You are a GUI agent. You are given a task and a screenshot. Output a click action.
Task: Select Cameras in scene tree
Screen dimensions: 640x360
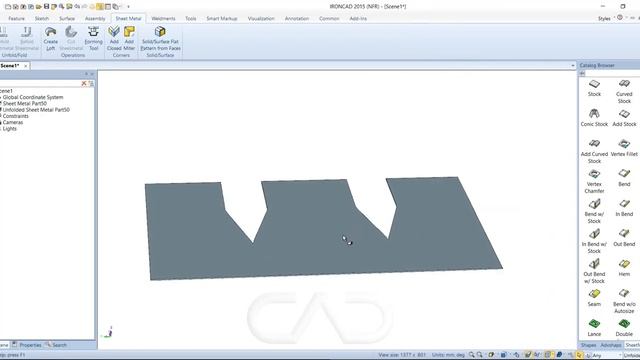tap(13, 122)
